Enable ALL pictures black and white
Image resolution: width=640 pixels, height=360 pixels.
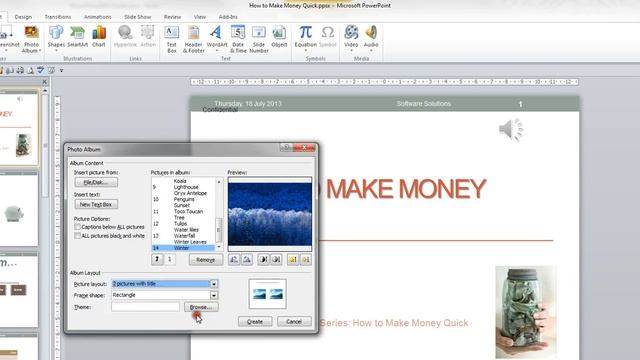pos(77,236)
